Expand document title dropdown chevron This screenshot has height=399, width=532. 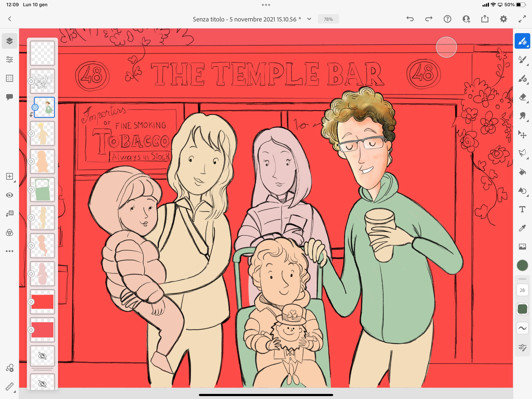(309, 19)
